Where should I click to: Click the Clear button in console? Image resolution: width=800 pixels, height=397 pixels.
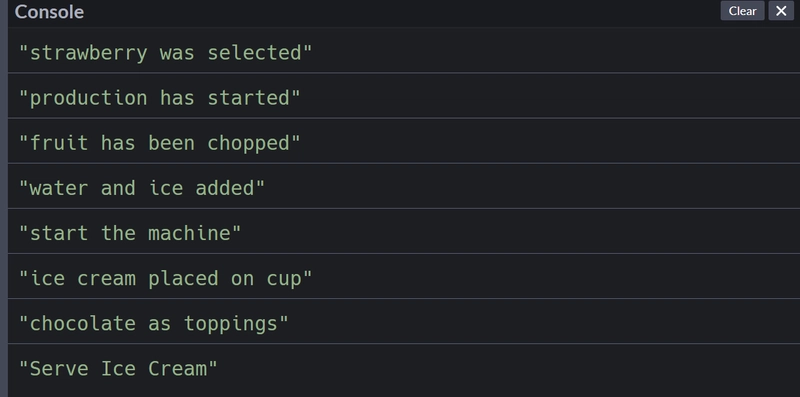point(742,11)
